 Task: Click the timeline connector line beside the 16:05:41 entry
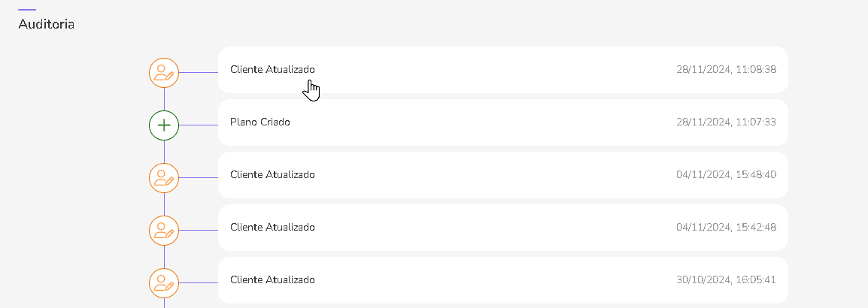(199, 283)
